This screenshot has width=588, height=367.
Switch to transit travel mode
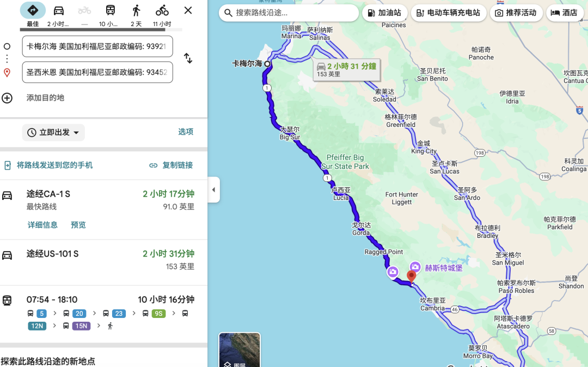[110, 14]
